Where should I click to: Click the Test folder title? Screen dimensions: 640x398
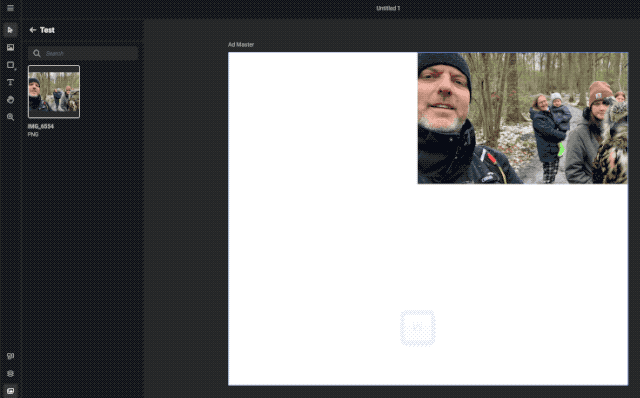[47, 30]
